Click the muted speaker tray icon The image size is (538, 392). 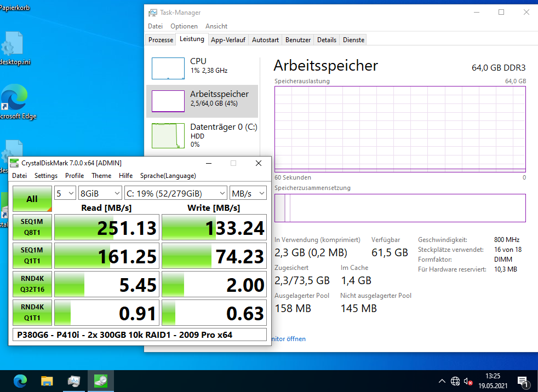point(468,381)
